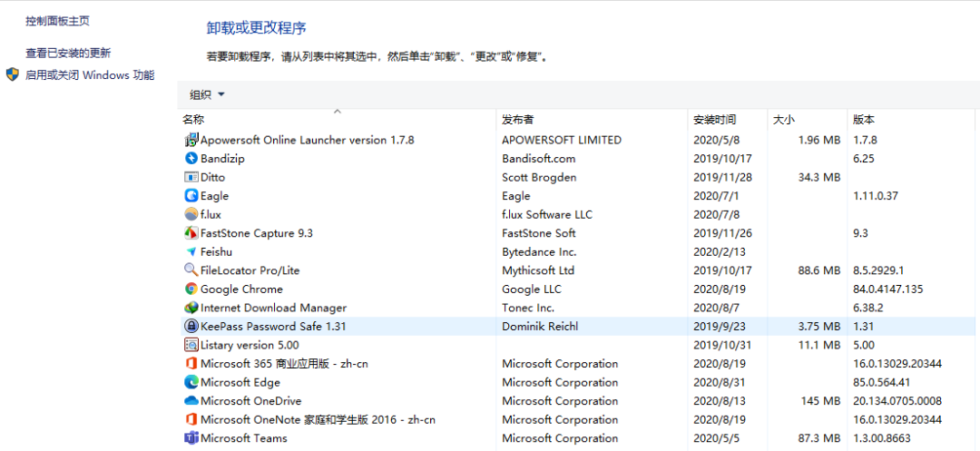Open 启用或关闭 Windows 功能 link
The height and width of the screenshot is (451, 980).
[90, 75]
